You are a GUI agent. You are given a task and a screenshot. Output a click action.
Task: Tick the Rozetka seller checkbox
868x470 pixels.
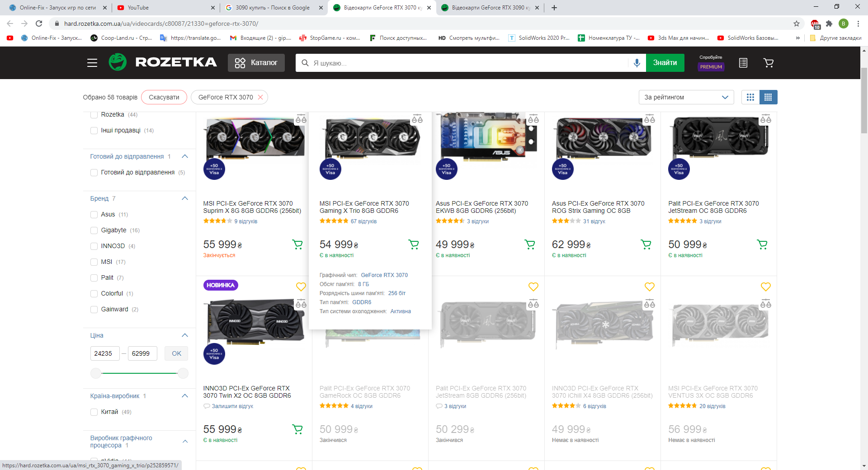click(94, 115)
